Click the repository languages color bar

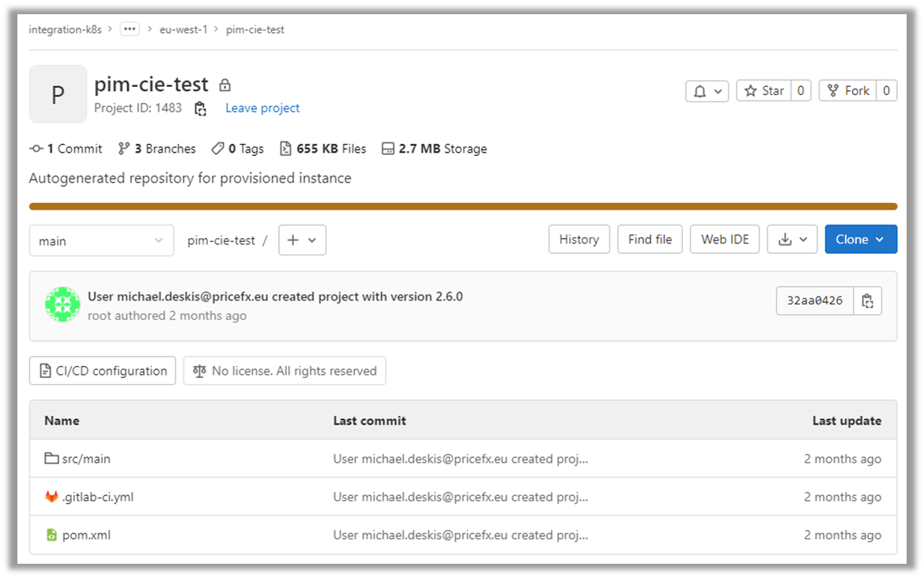click(x=462, y=206)
